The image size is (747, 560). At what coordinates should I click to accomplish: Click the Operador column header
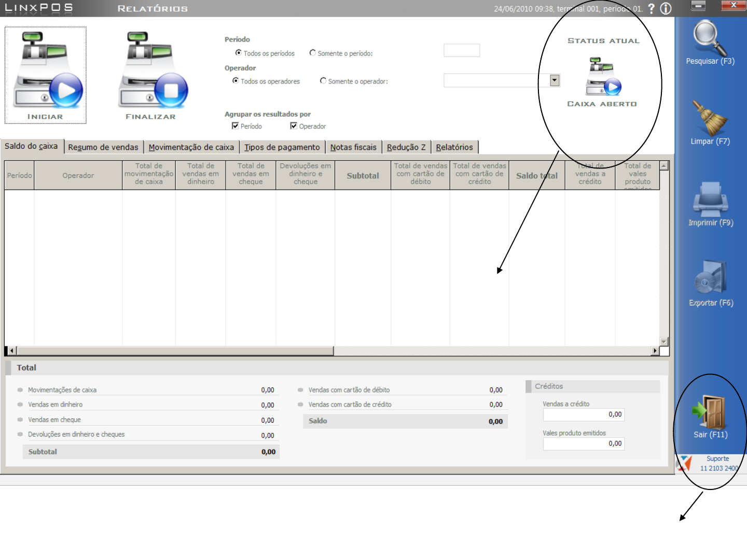coord(78,175)
